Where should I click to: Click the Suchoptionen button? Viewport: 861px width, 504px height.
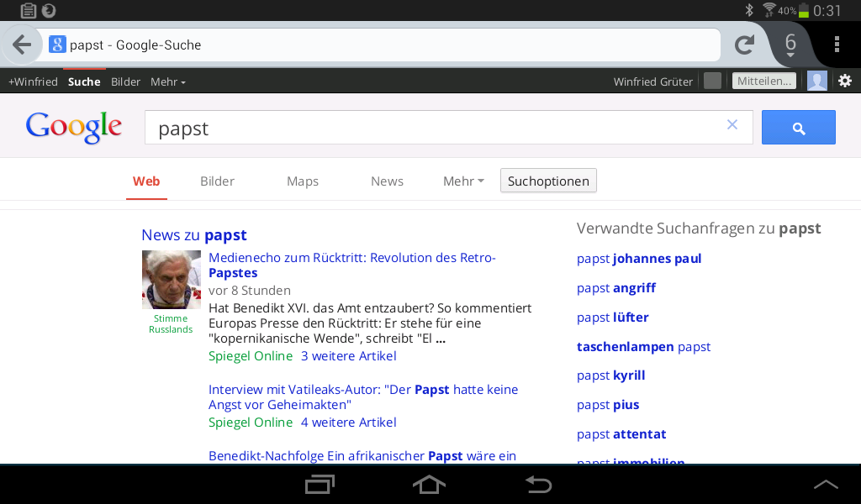(548, 181)
